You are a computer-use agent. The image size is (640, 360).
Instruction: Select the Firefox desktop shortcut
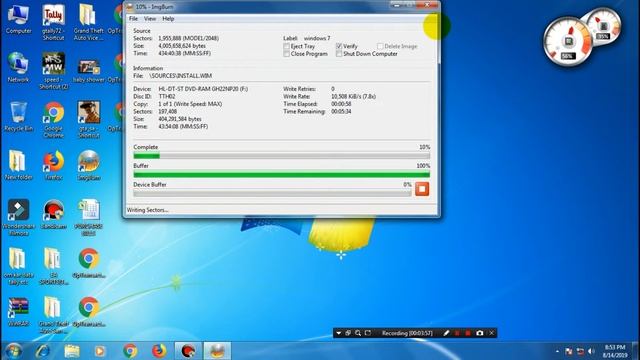[x=53, y=166]
